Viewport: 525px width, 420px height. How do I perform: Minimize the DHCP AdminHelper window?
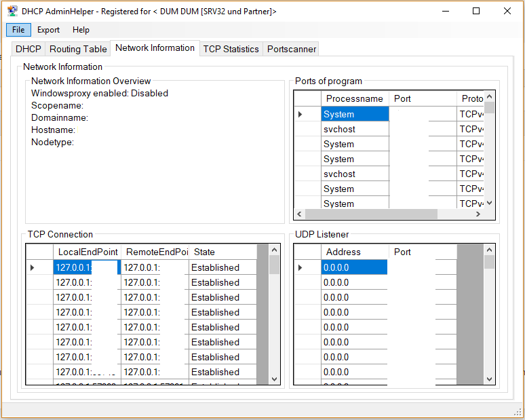coord(446,11)
